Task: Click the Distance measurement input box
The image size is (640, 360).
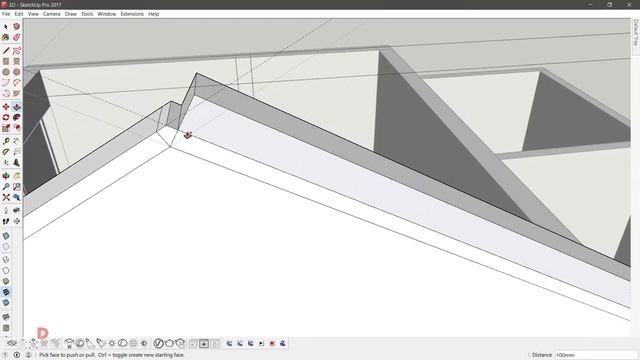Action: coord(596,355)
